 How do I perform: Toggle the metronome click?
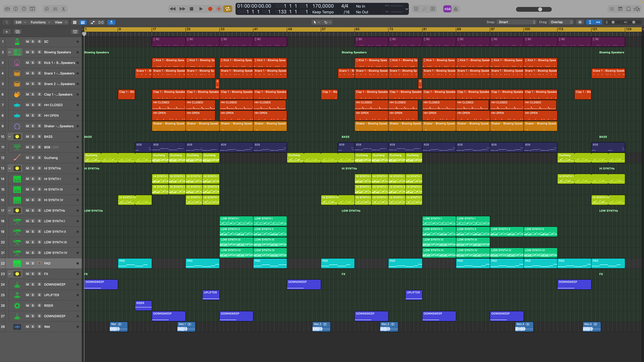pyautogui.click(x=456, y=9)
